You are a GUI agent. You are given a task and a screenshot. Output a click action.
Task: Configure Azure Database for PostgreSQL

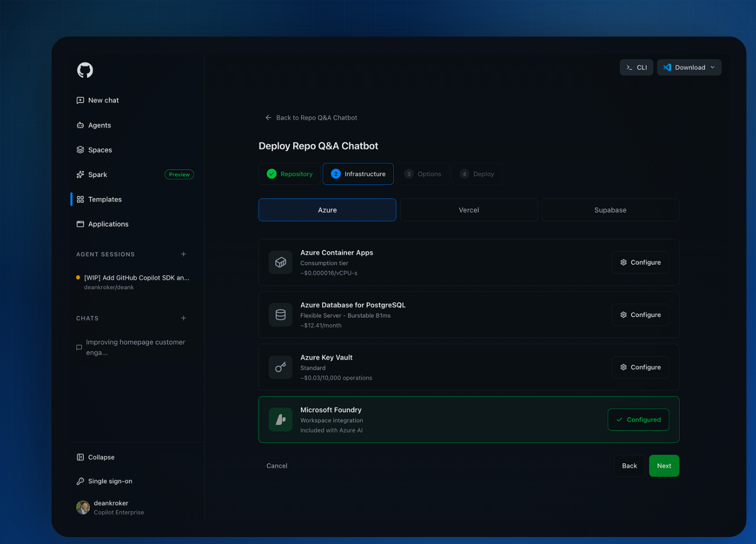640,315
